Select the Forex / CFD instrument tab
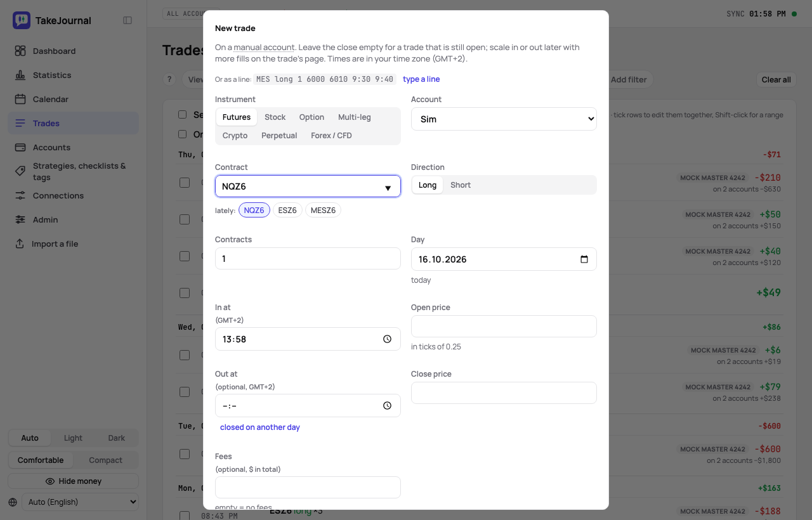The height and width of the screenshot is (520, 812). click(331, 136)
